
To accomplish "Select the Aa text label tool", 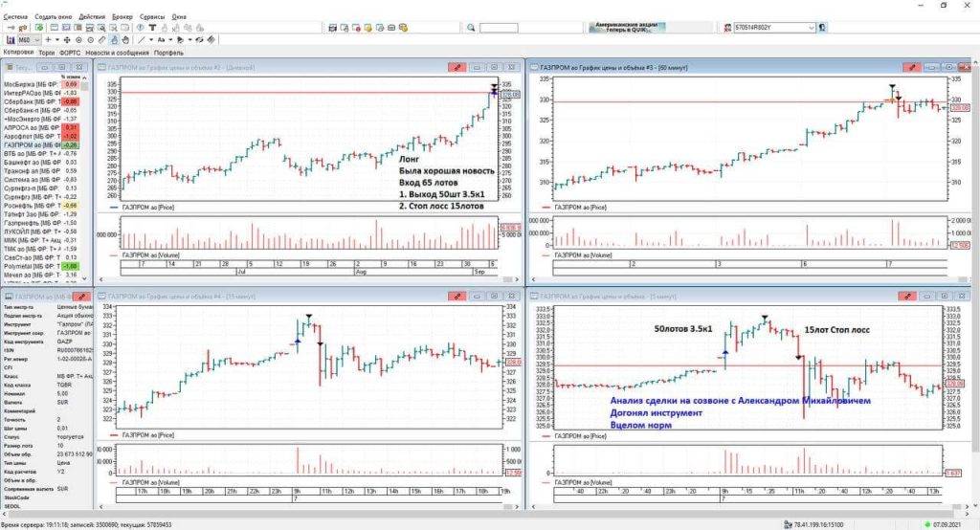I will click(x=161, y=40).
